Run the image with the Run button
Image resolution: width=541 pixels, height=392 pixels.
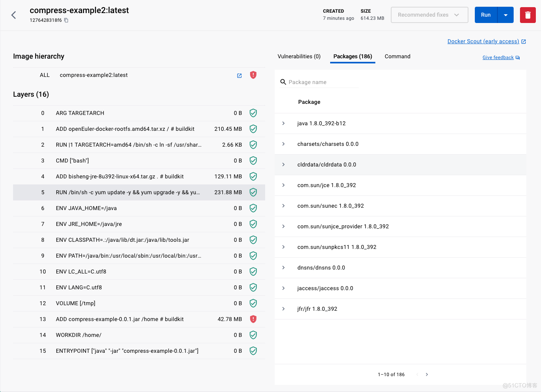(486, 15)
